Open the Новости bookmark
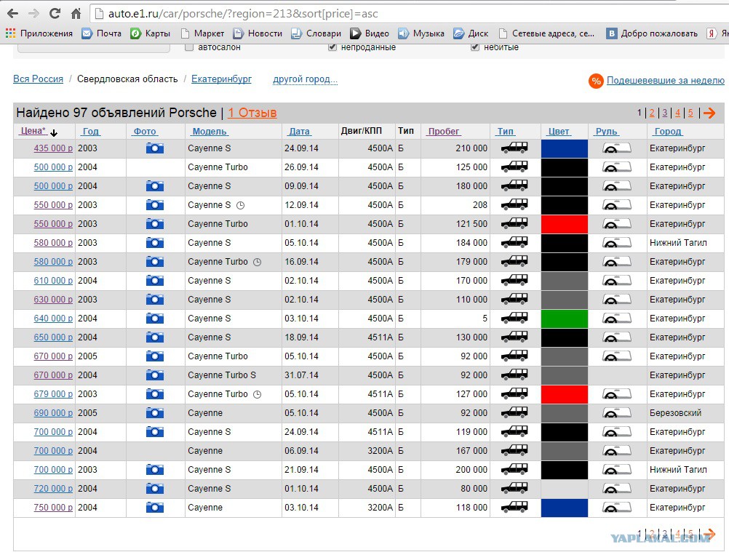Image resolution: width=729 pixels, height=560 pixels. pos(258,33)
